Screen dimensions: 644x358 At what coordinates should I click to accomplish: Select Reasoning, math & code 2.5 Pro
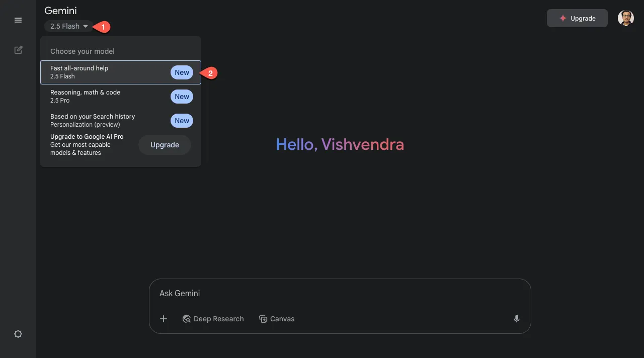[x=121, y=97]
